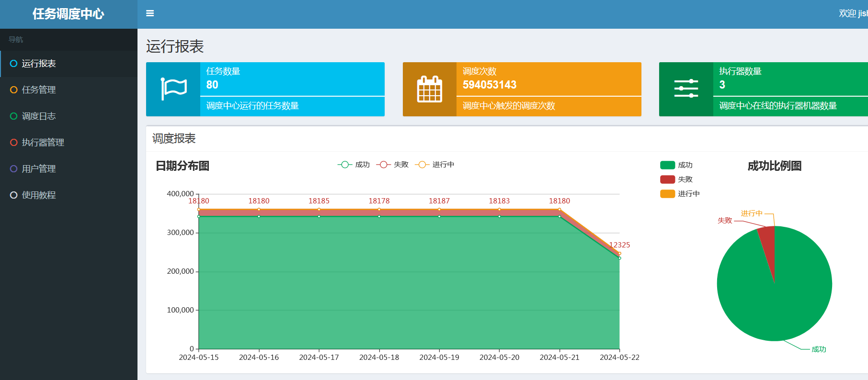The height and width of the screenshot is (380, 868).
Task: Click the 18183 failure value label
Action: point(499,201)
